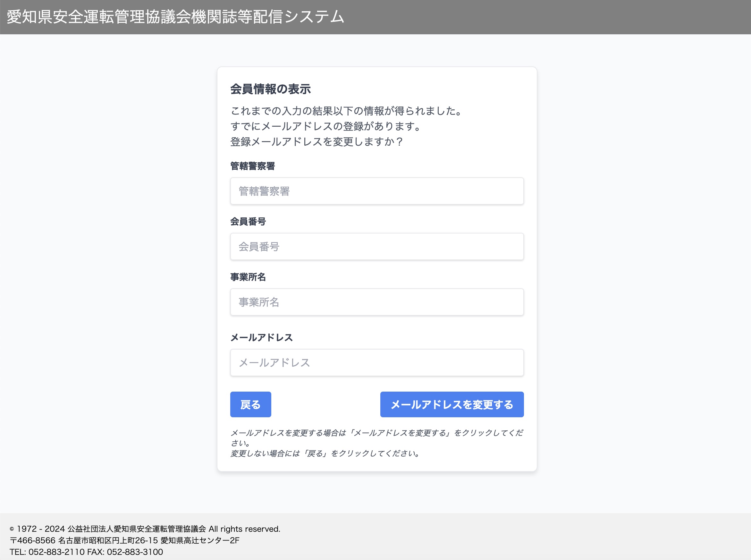Click the 事業所名 field label
Viewport: 751px width, 560px height.
248,277
